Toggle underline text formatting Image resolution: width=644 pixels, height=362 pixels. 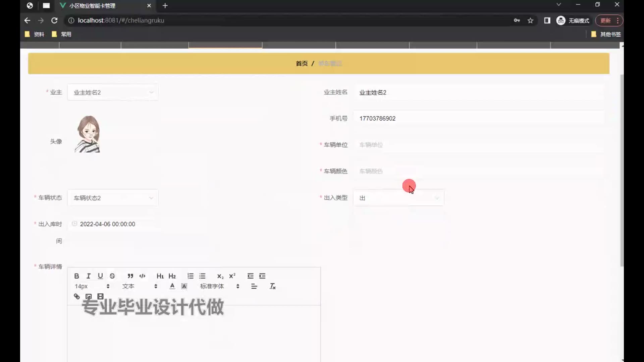click(x=100, y=276)
